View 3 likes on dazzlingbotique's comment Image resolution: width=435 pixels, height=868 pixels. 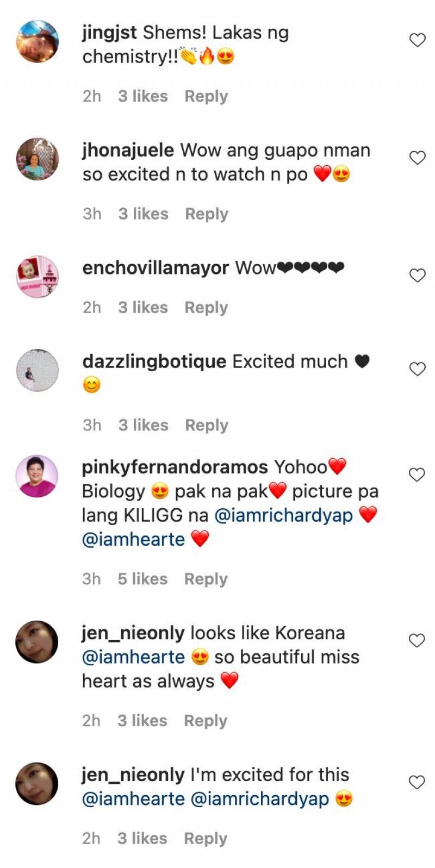point(144,425)
